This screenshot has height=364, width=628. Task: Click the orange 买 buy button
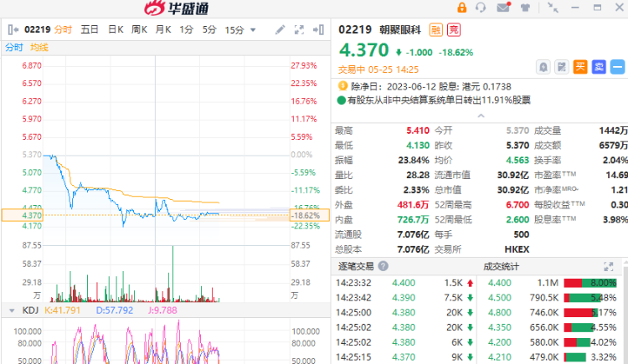pyautogui.click(x=580, y=67)
